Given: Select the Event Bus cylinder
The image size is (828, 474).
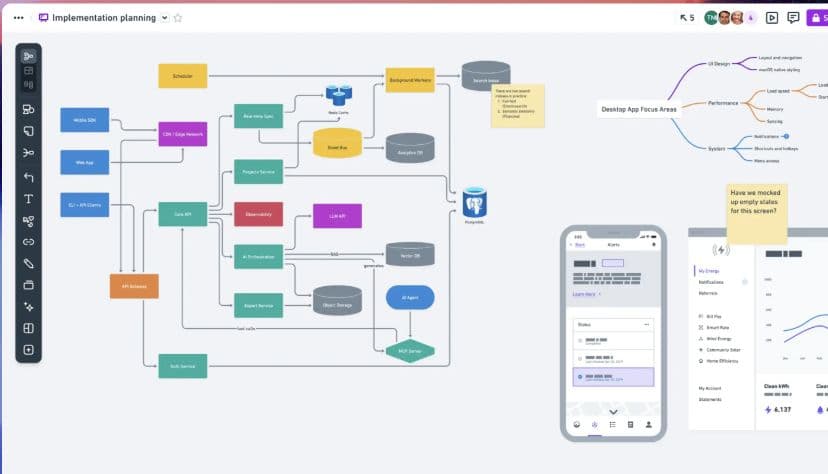Looking at the screenshot, I should [x=337, y=143].
